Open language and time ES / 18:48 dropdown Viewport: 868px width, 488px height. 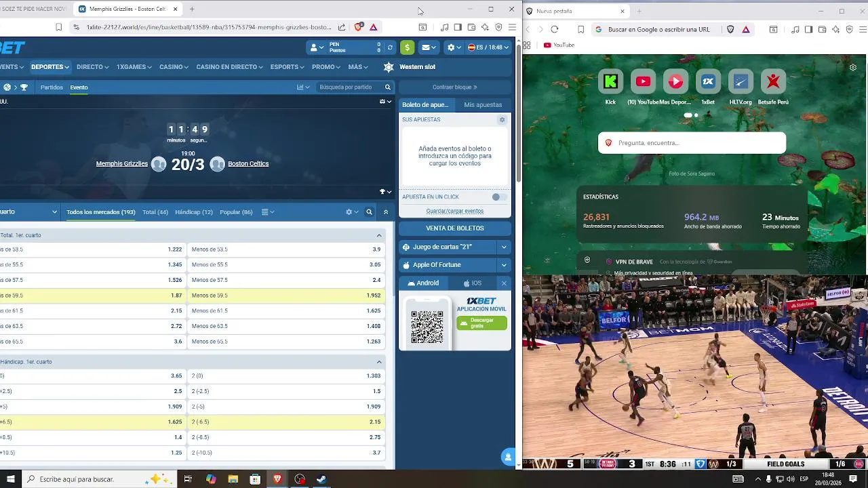[488, 47]
